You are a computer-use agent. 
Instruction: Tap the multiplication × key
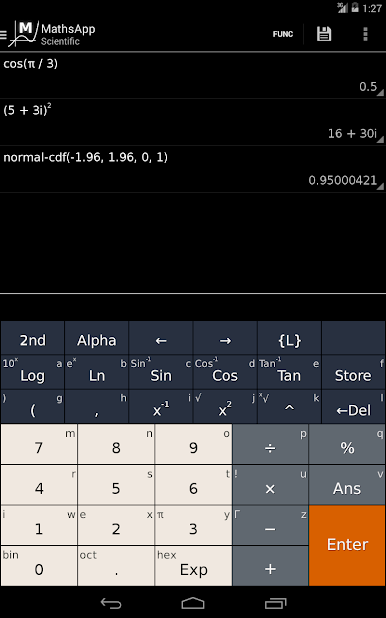(x=270, y=485)
